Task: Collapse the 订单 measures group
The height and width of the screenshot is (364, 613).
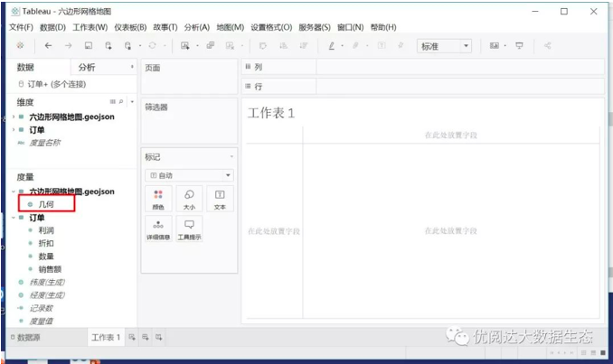Action: click(14, 218)
